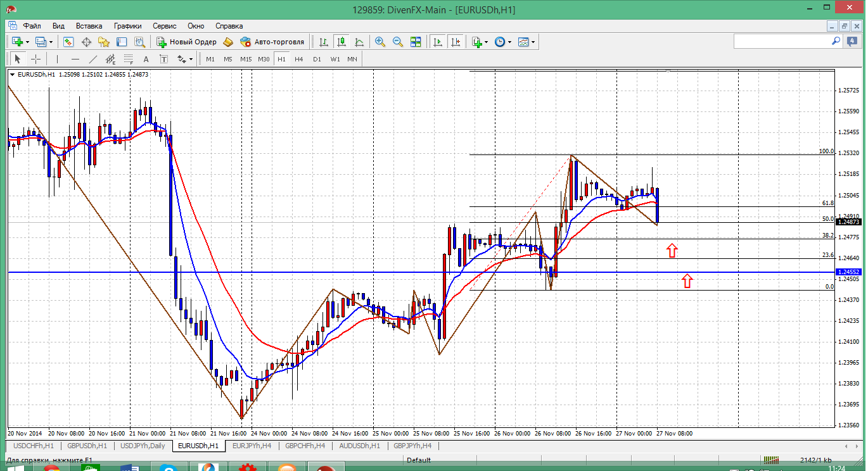Toggle the chart shift option
Screen dimensions: 868x471
(456, 42)
